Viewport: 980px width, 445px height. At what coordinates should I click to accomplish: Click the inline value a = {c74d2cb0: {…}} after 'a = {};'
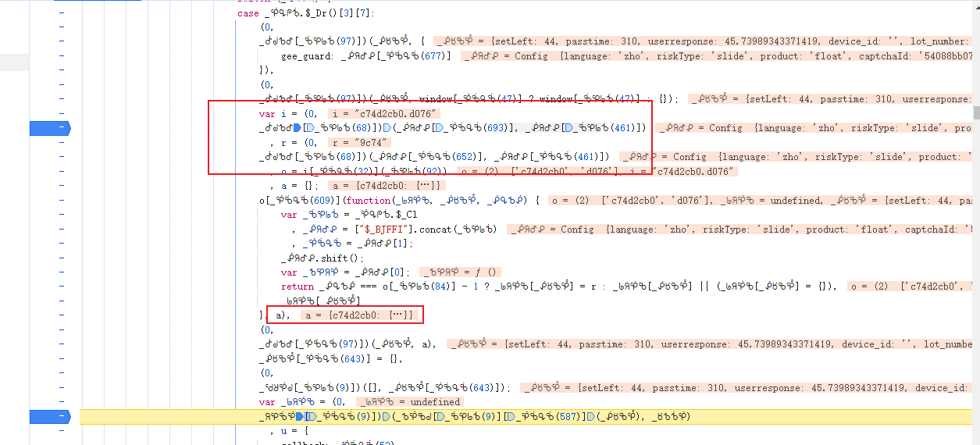(x=387, y=186)
